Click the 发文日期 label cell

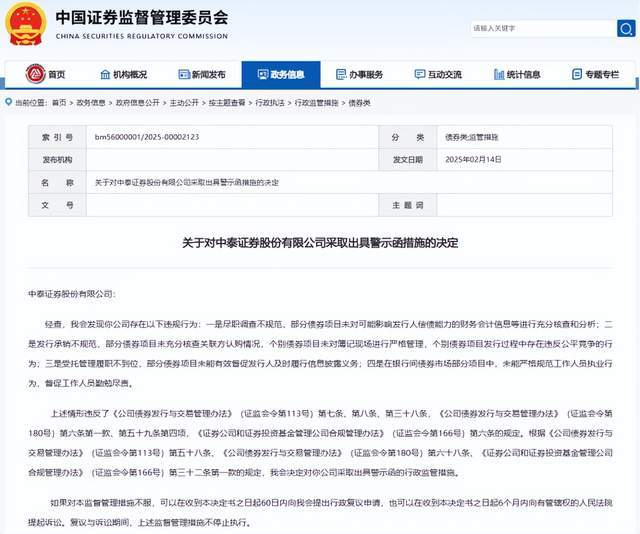(x=408, y=160)
